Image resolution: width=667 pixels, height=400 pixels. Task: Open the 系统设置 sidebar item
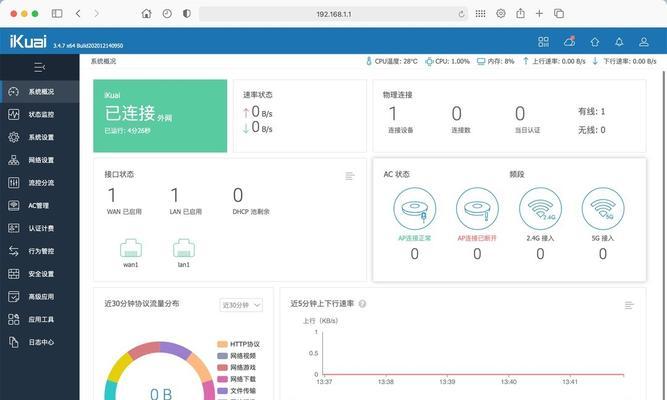pyautogui.click(x=40, y=137)
